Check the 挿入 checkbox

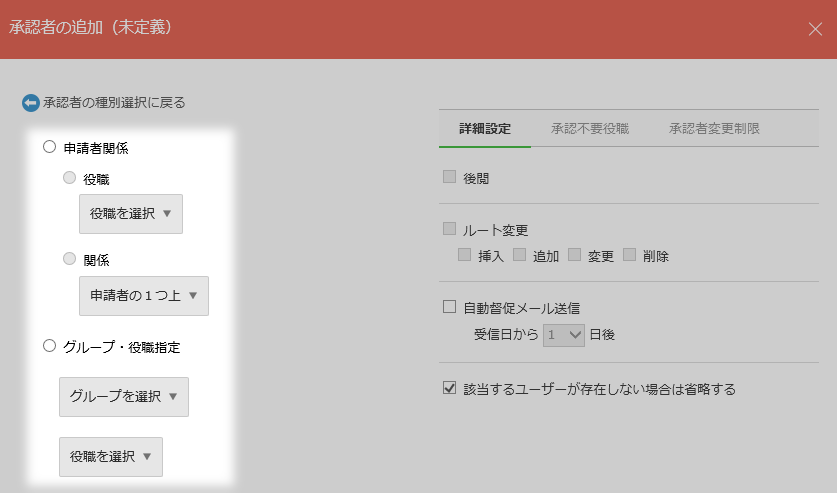pos(464,255)
